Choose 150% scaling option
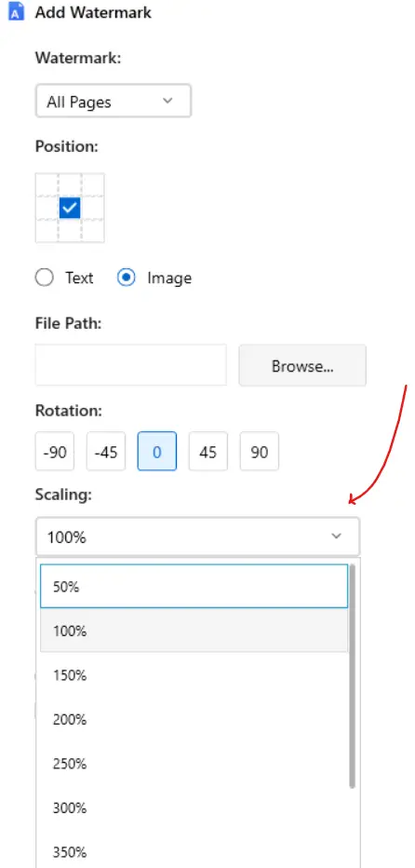Screen dimensions: 415x868 pyautogui.click(x=194, y=675)
